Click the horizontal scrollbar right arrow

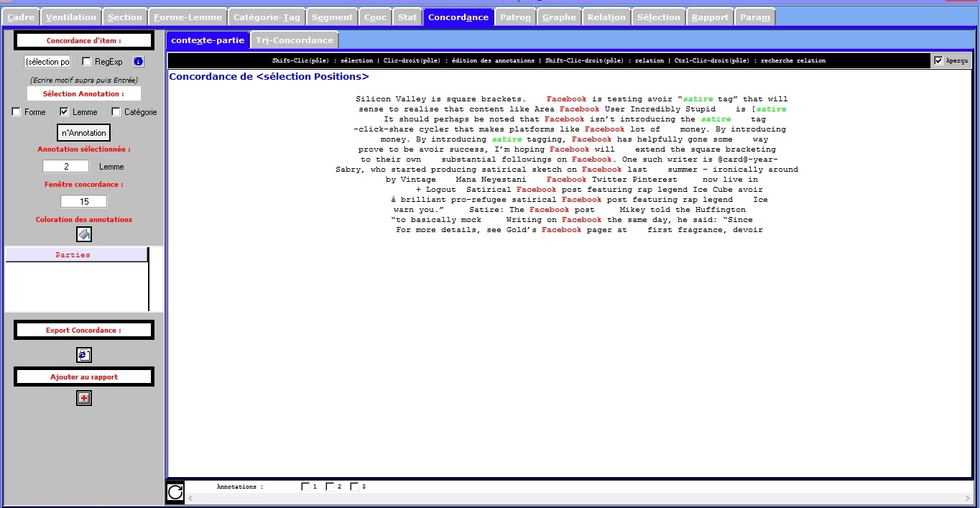pos(967,498)
